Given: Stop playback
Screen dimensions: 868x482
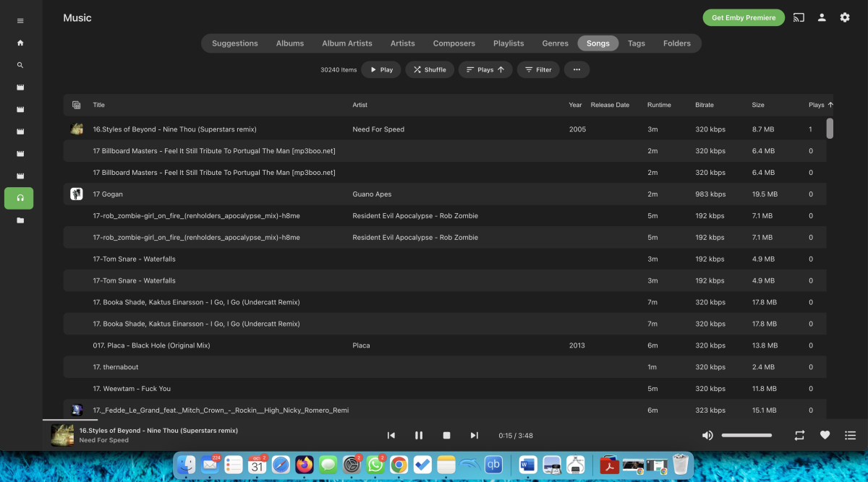Looking at the screenshot, I should pos(447,435).
